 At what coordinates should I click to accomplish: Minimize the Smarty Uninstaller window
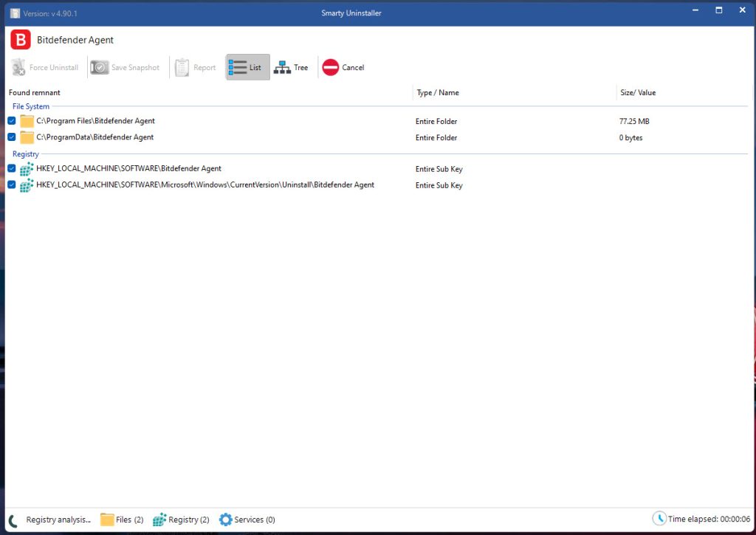tap(695, 10)
